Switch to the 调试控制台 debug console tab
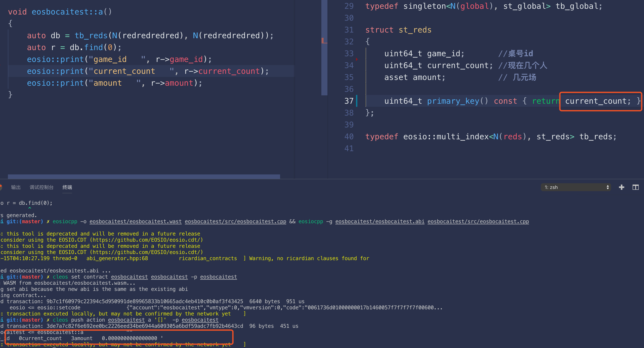The width and height of the screenshot is (644, 348). 41,187
